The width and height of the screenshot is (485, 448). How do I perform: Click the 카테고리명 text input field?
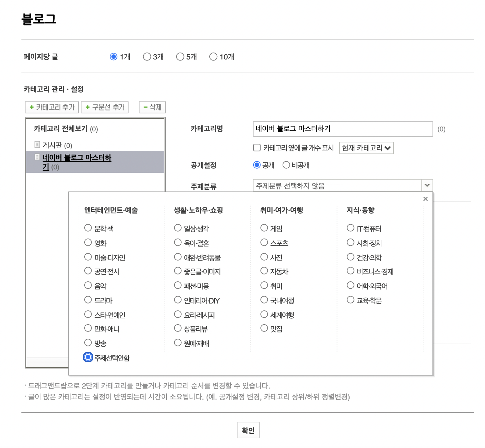point(343,129)
